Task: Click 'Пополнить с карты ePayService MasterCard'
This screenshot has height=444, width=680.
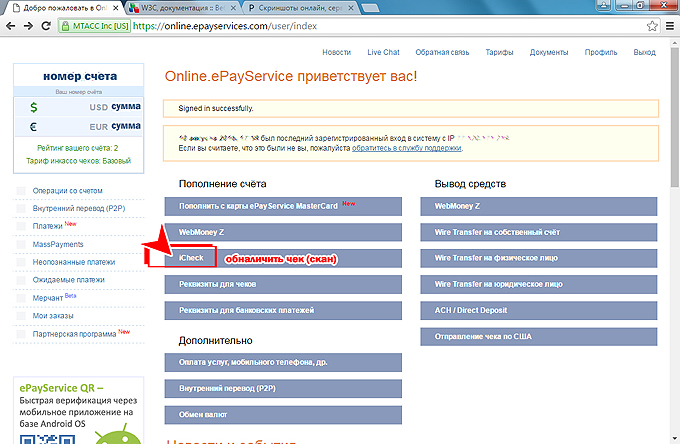Action: click(283, 206)
